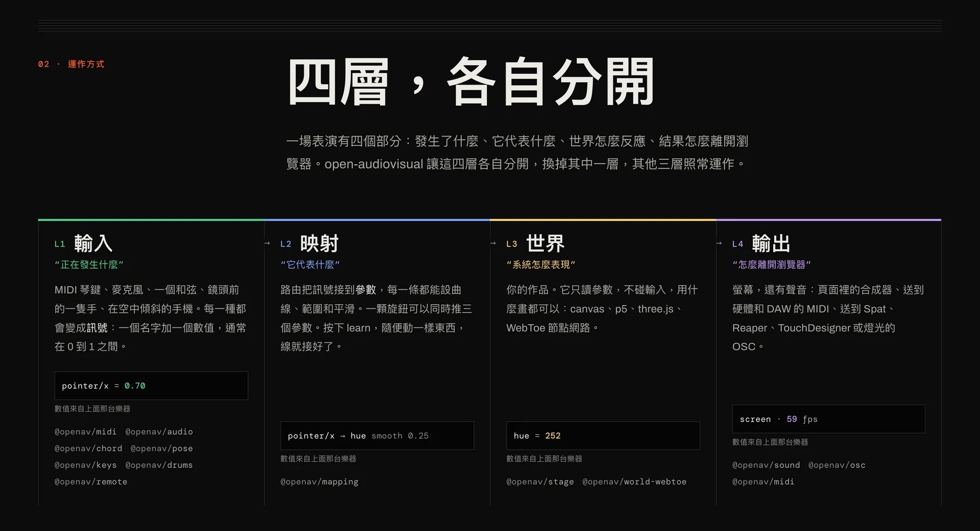980x531 pixels.
Task: Click the "@openav/sound" package name
Action: pos(766,465)
